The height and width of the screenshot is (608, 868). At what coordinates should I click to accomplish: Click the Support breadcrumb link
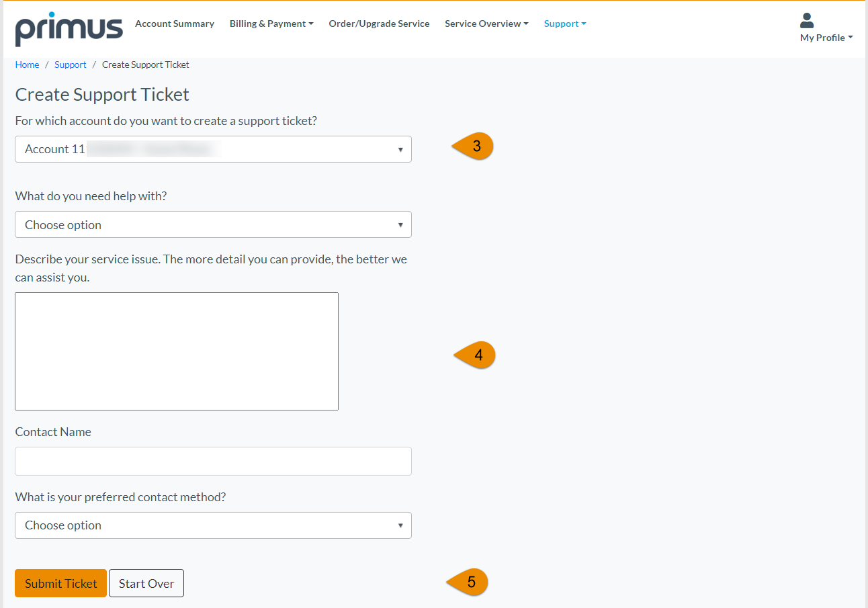tap(71, 64)
